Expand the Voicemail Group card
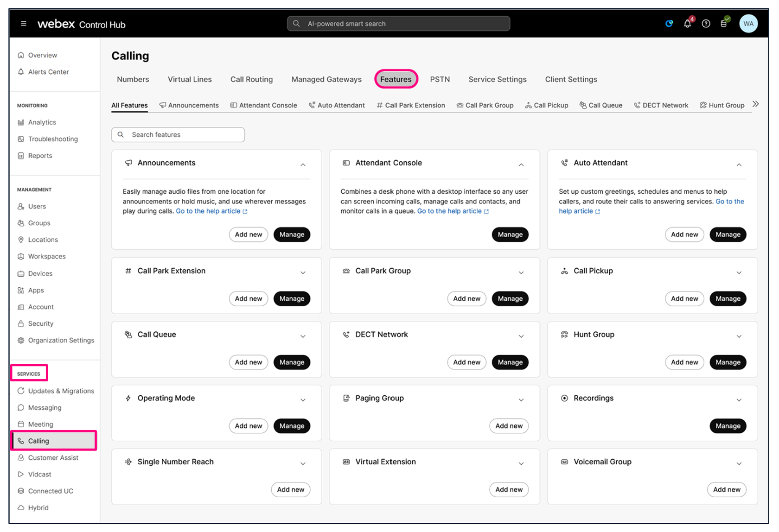The image size is (779, 532). pos(739,463)
